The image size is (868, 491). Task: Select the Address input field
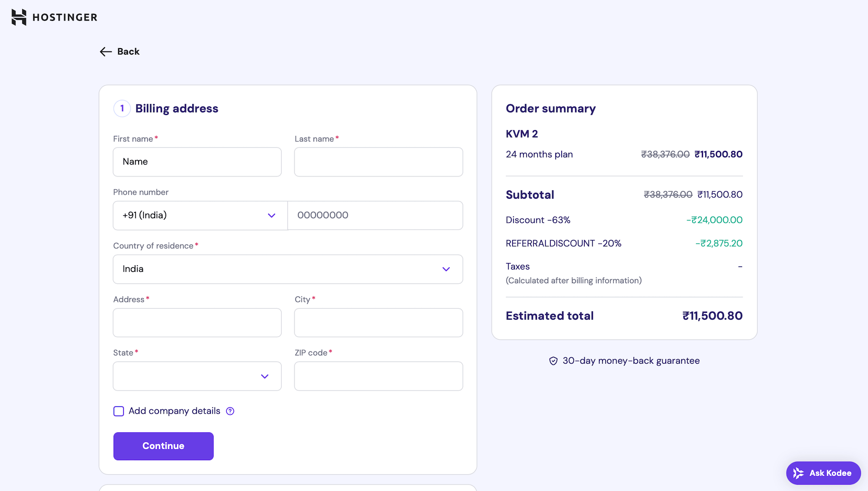coord(197,323)
